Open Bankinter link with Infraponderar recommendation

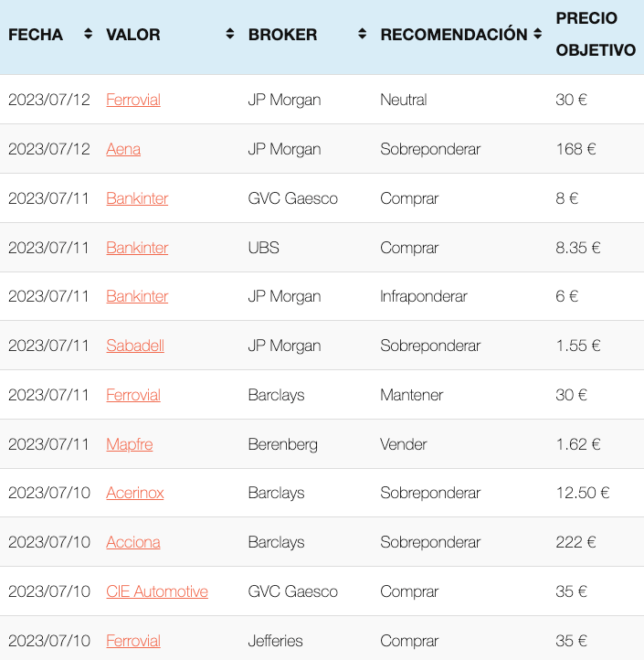pos(137,296)
